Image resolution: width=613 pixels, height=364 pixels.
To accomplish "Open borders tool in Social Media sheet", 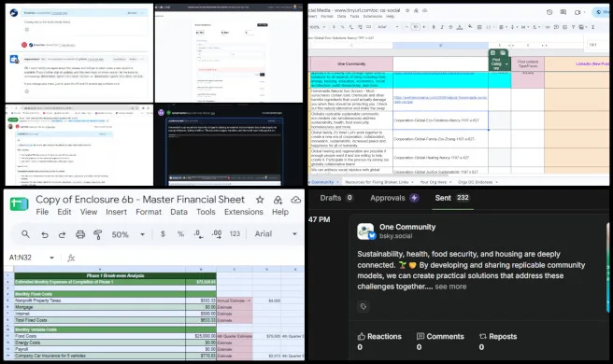I will click(x=479, y=27).
